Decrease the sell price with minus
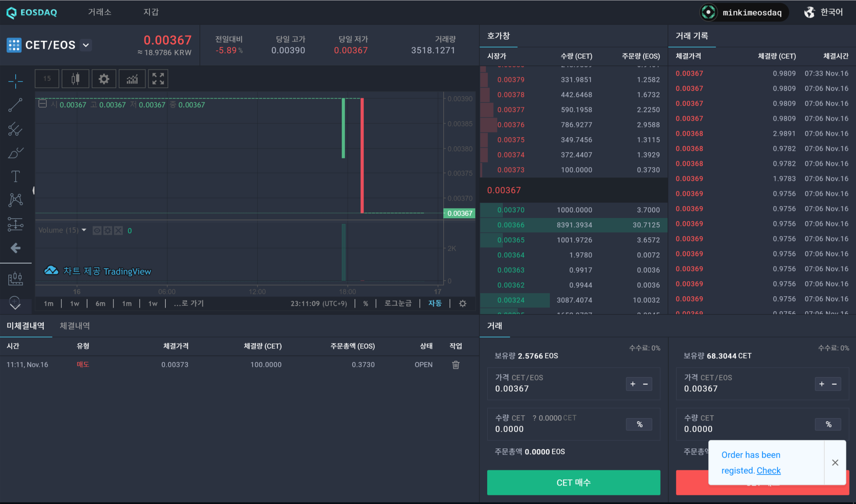Image resolution: width=856 pixels, height=504 pixels. pos(834,384)
